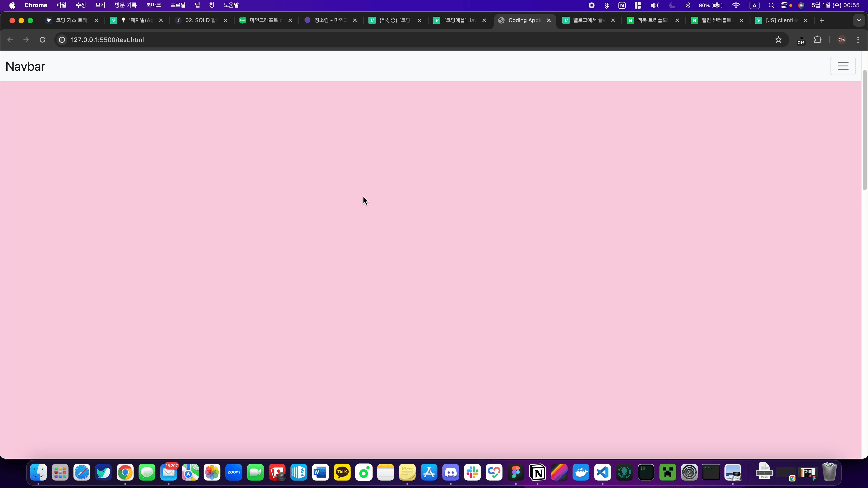868x488 pixels.
Task: Expand the tab search dropdown arrow
Action: click(859, 20)
